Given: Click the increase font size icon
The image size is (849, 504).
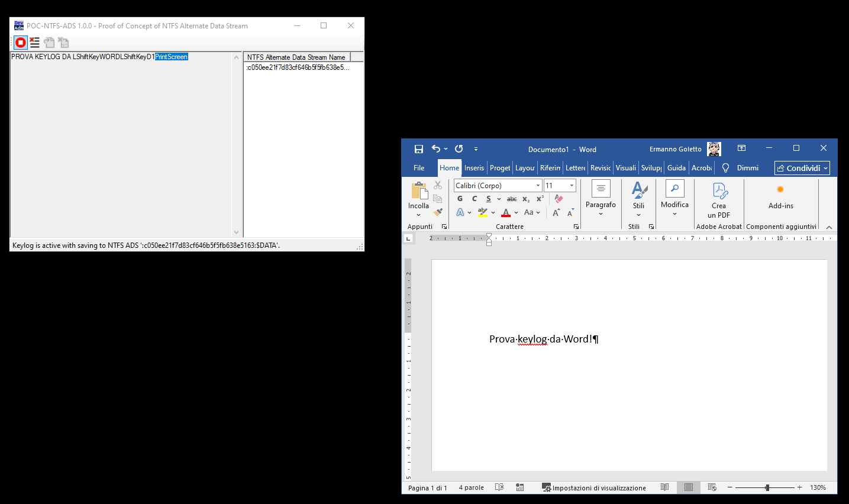Looking at the screenshot, I should point(556,212).
